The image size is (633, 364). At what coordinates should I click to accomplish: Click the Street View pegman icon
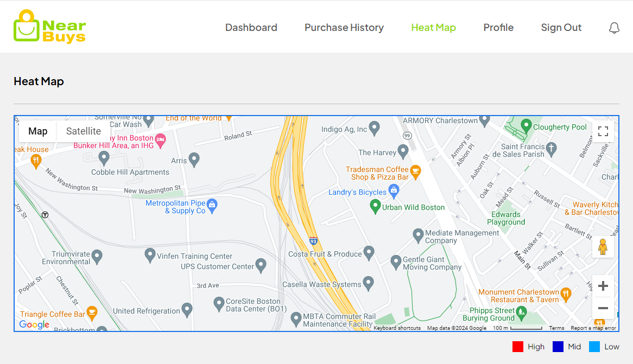603,247
